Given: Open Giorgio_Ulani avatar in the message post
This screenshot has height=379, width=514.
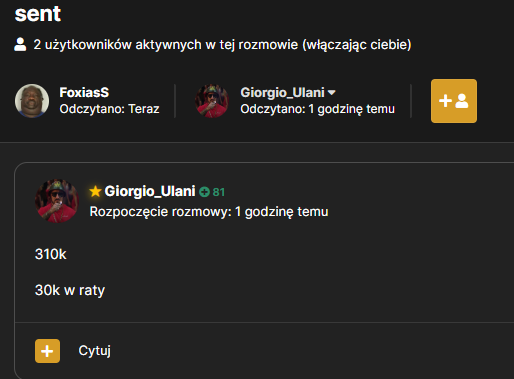Looking at the screenshot, I should [57, 201].
